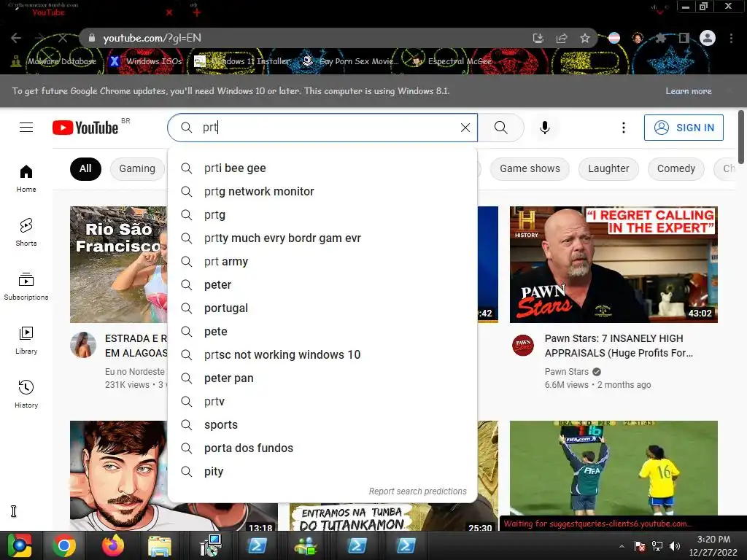
Task: Choose "prtsc not working windows 10"
Action: 322,355
